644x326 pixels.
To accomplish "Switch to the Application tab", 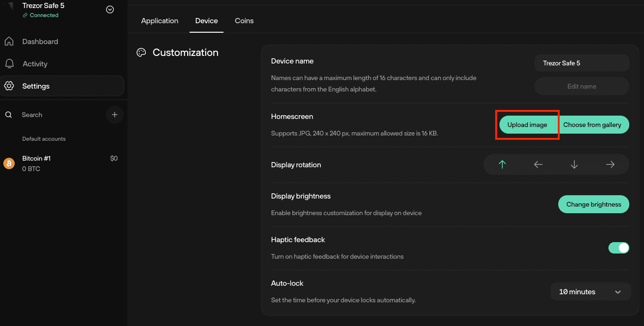I will click(x=160, y=21).
